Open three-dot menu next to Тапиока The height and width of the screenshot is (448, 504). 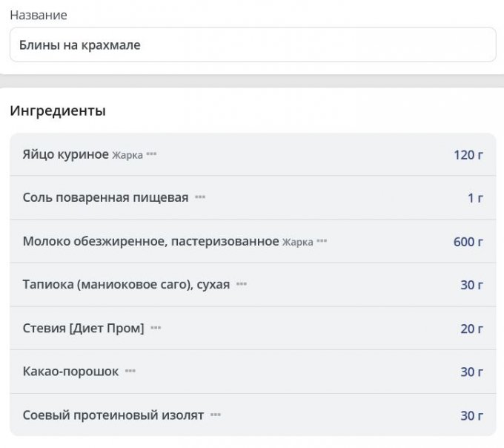(242, 285)
